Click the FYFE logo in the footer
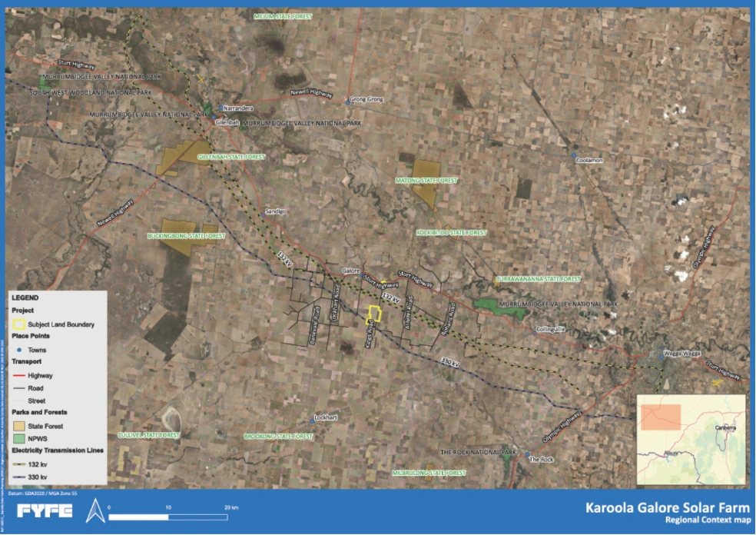The width and height of the screenshot is (756, 535). [x=45, y=511]
